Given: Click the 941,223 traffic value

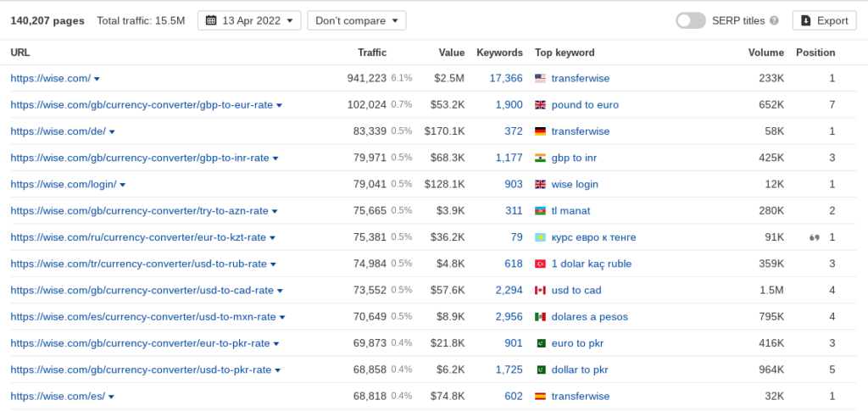Looking at the screenshot, I should pyautogui.click(x=367, y=79).
